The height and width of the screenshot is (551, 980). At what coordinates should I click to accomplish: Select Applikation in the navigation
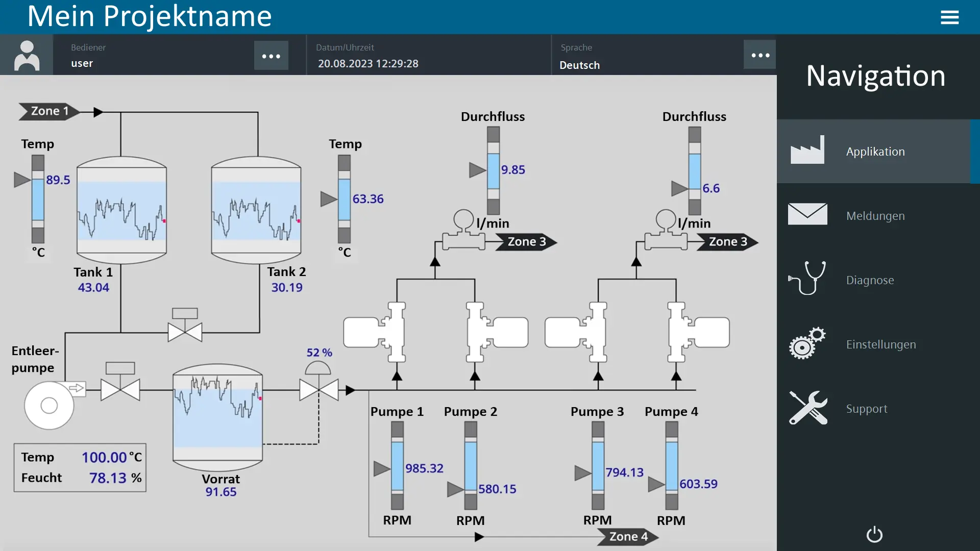878,152
